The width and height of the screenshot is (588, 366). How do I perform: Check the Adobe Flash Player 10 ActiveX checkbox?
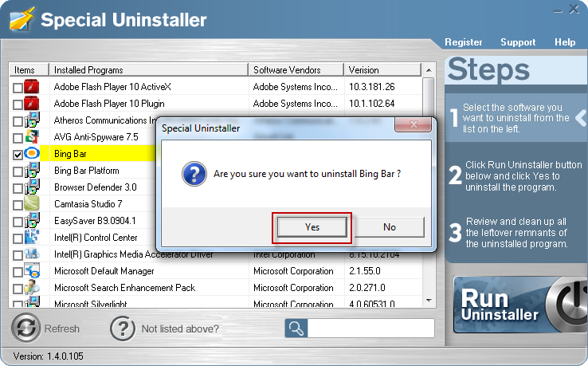pos(18,88)
